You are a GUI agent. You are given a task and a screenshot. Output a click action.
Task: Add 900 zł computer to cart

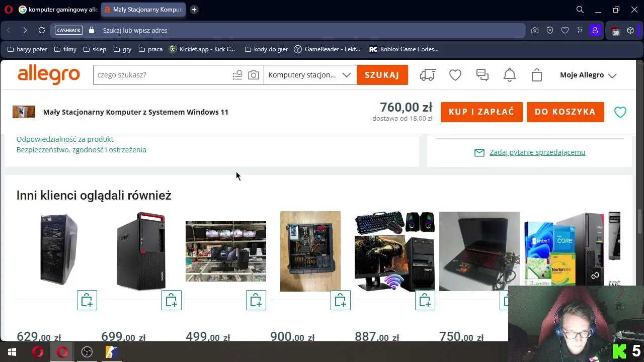tap(341, 300)
